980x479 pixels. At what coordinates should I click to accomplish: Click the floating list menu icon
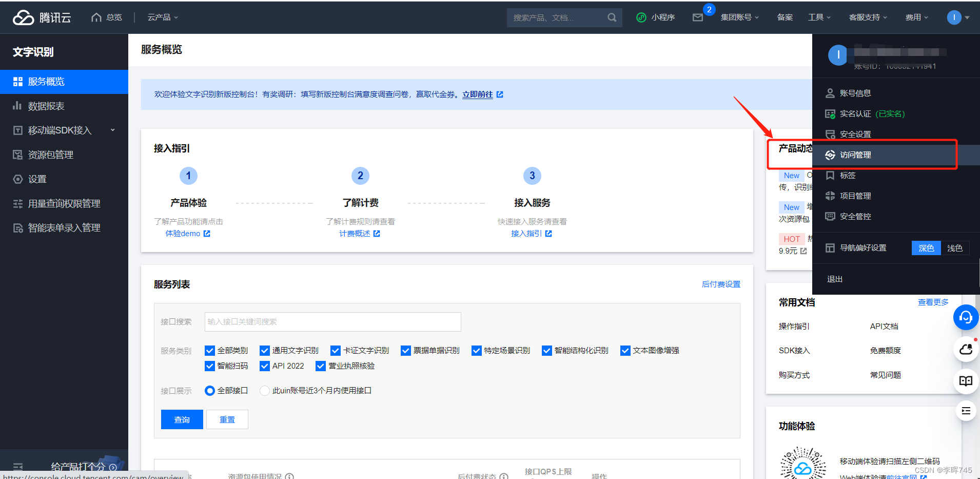(966, 411)
